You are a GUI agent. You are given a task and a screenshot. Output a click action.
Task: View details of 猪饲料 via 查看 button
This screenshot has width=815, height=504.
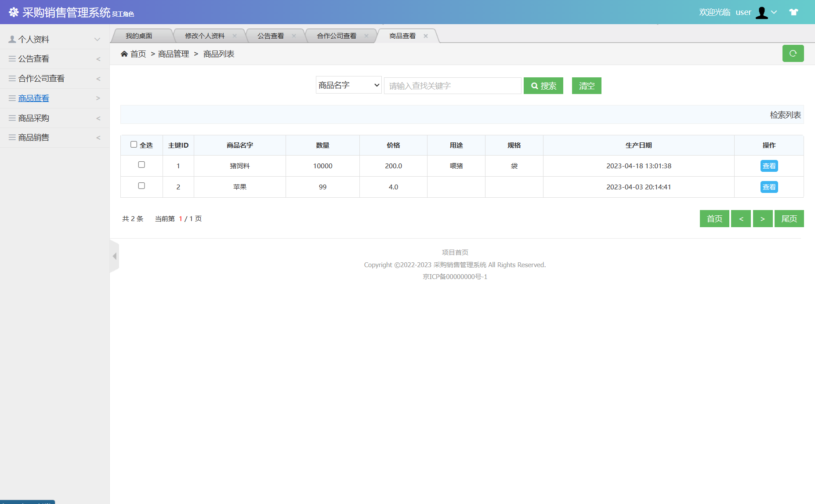[x=768, y=166]
